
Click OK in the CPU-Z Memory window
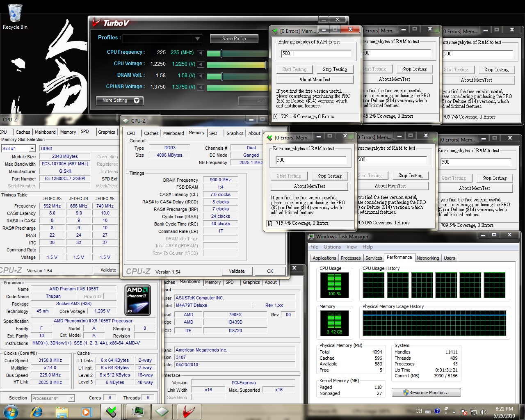(270, 271)
